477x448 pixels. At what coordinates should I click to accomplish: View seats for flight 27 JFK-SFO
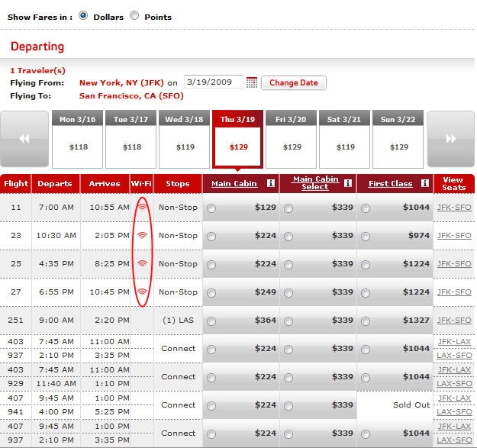[454, 292]
